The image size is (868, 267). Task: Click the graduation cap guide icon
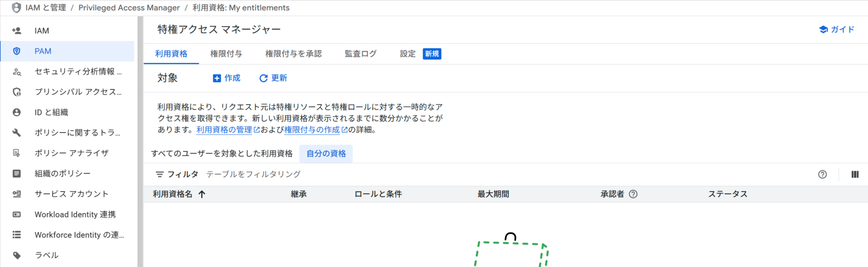click(823, 29)
